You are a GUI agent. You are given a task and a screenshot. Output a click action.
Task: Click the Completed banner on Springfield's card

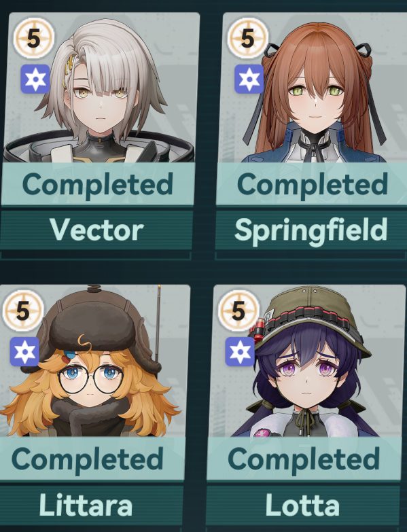(x=312, y=183)
